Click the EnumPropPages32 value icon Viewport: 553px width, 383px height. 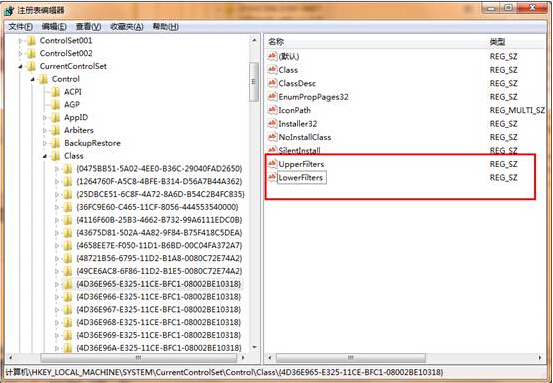[272, 97]
